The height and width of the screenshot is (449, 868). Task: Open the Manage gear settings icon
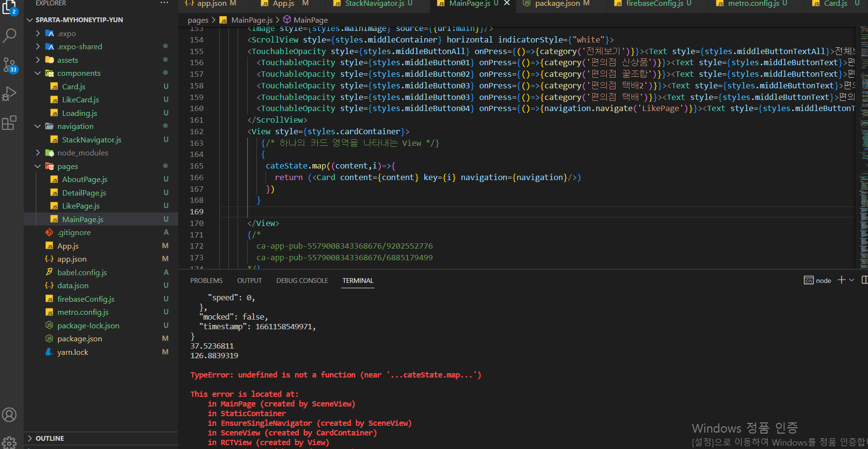coord(9,442)
